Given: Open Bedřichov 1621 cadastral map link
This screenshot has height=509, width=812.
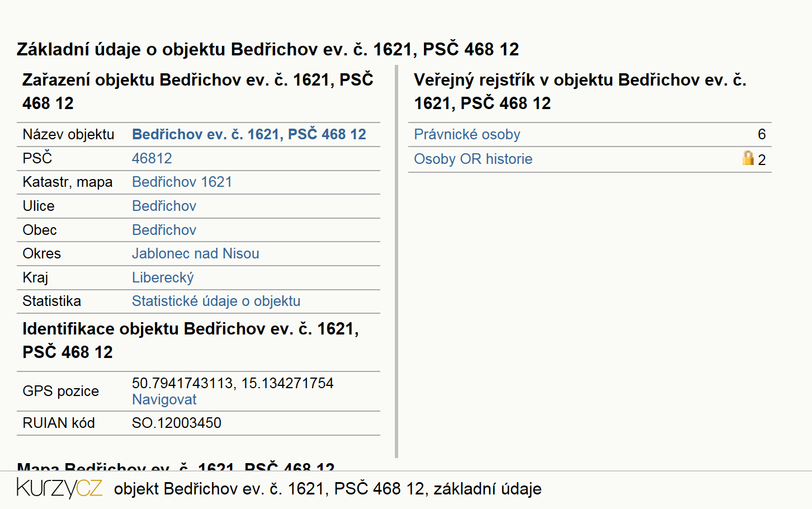Looking at the screenshot, I should pyautogui.click(x=182, y=182).
